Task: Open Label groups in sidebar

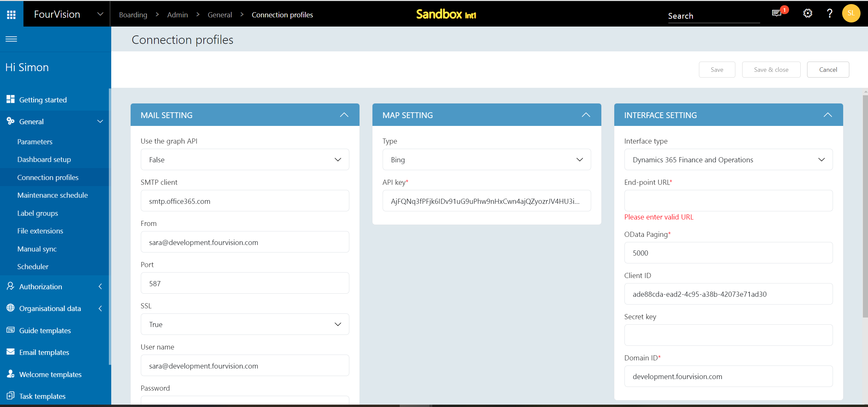Action: [x=38, y=213]
